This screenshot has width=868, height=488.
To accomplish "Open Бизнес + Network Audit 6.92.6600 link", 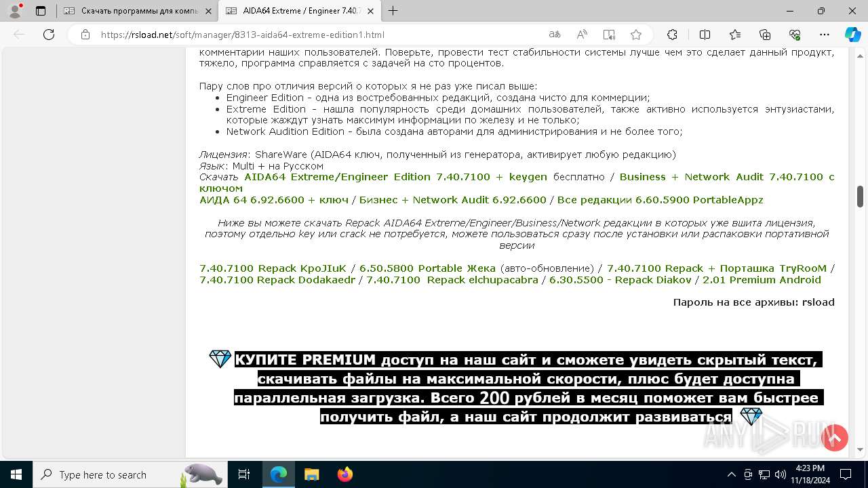I will 452,200.
